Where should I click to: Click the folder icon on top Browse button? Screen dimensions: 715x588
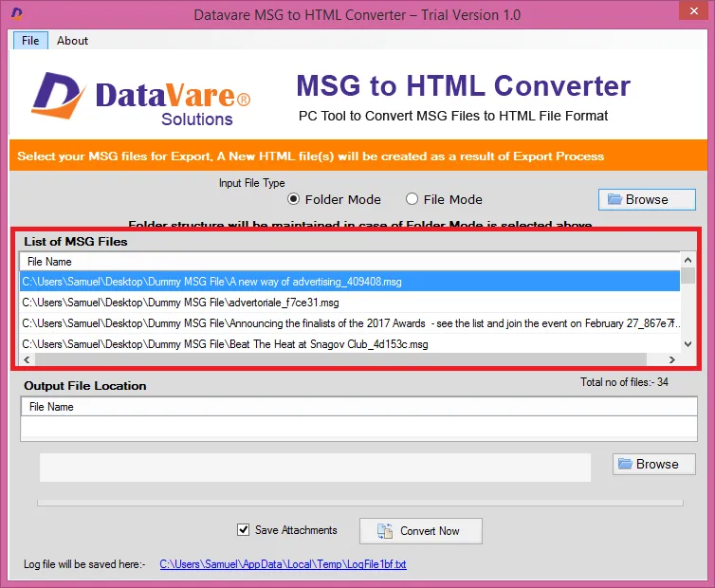click(x=614, y=199)
